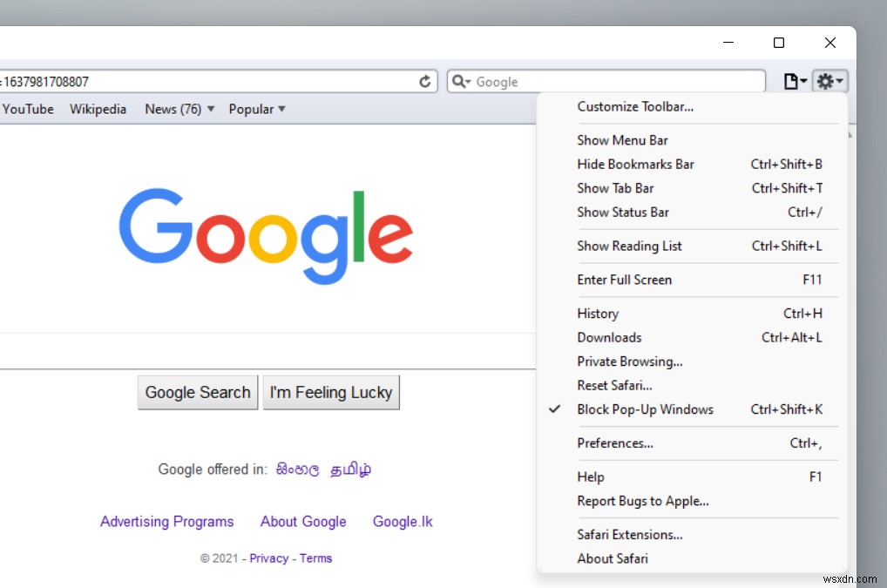Click I'm Feeling Lucky
Viewport: 887px width, 588px height.
tap(331, 392)
